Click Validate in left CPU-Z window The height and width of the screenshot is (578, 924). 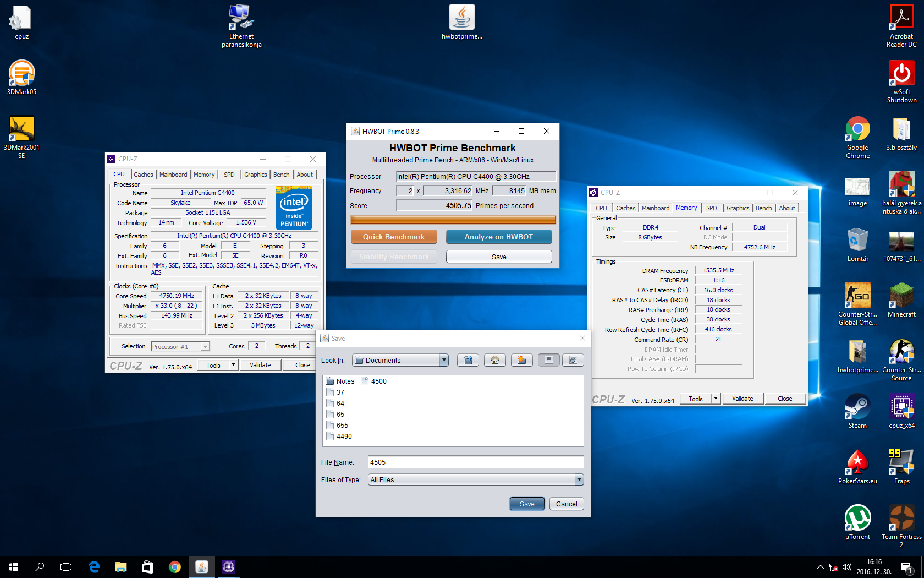pyautogui.click(x=260, y=365)
